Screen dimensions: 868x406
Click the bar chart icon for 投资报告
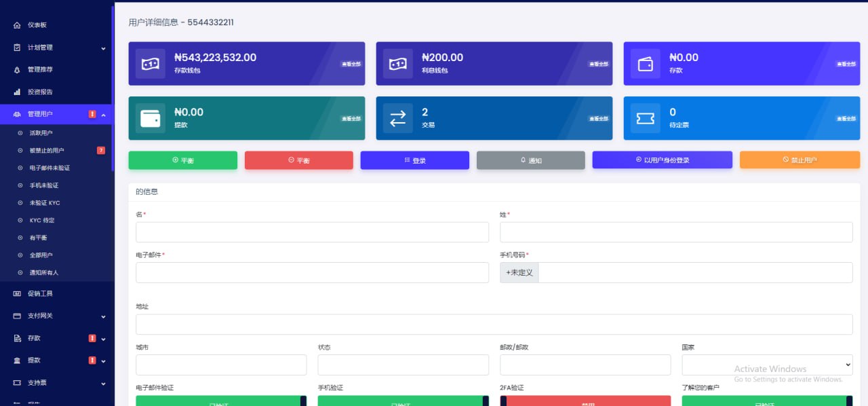pos(17,92)
